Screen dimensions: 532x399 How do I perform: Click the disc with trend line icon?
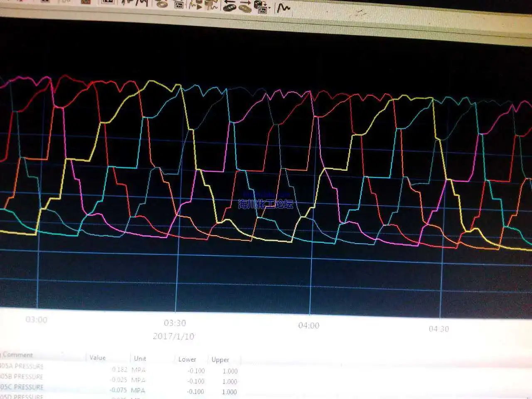click(211, 5)
